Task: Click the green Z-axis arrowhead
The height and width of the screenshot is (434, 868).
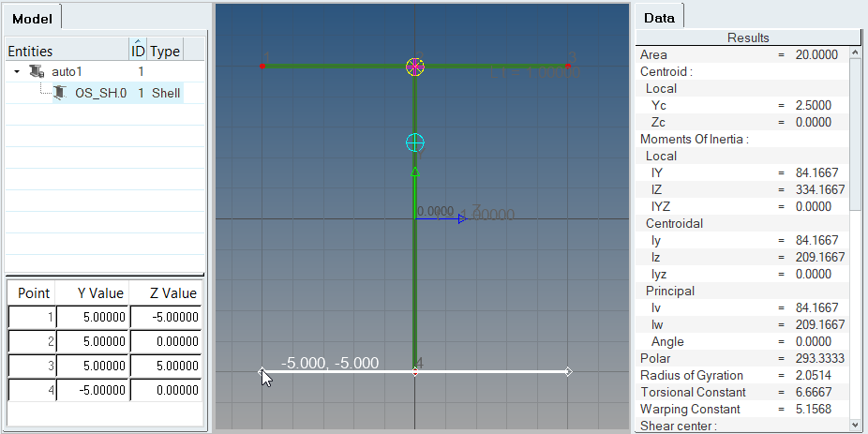Action: tap(415, 171)
